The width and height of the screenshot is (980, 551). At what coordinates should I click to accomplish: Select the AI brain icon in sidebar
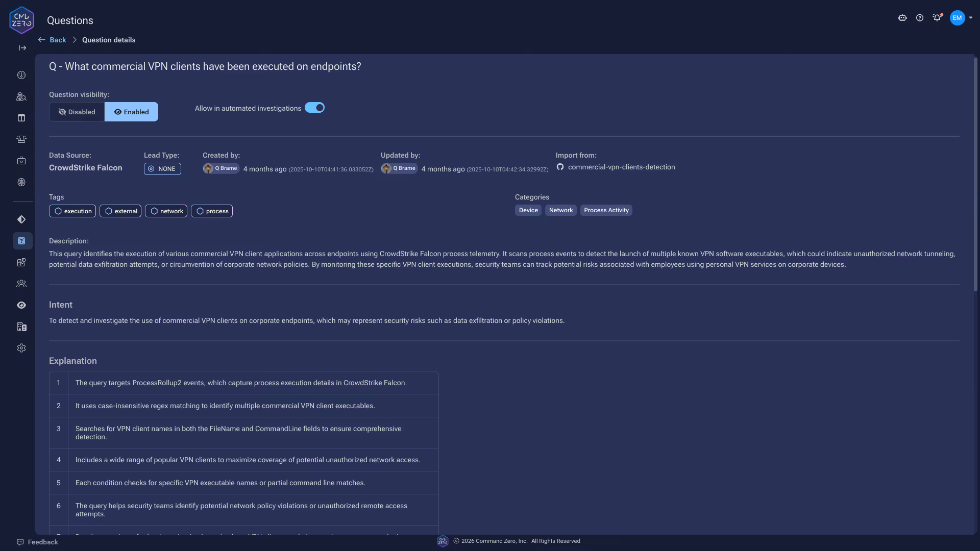(x=21, y=182)
